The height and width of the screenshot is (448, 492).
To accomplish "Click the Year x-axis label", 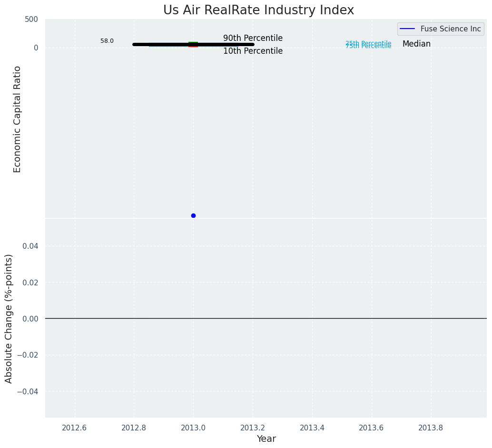I will tap(266, 438).
